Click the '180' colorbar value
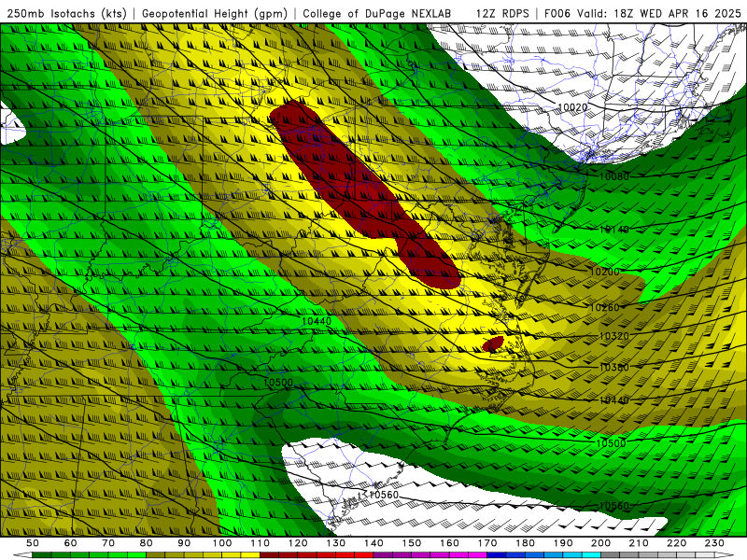747x560 pixels. pyautogui.click(x=525, y=543)
